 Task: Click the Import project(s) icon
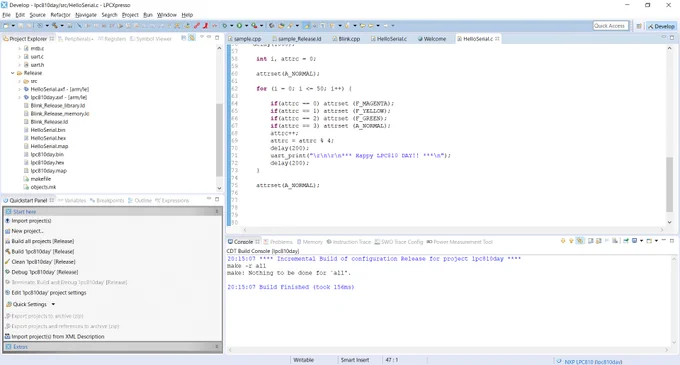coord(7,221)
